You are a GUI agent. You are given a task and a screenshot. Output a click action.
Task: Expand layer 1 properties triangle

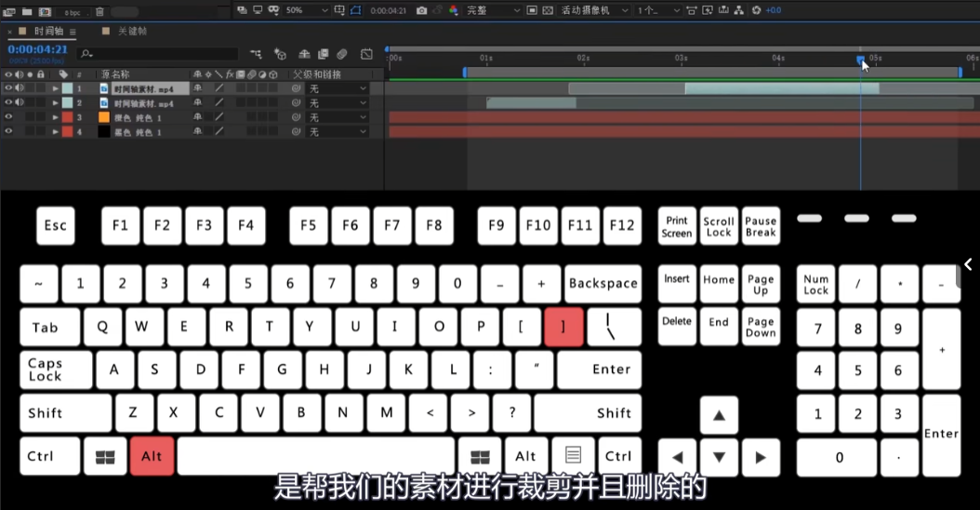55,88
